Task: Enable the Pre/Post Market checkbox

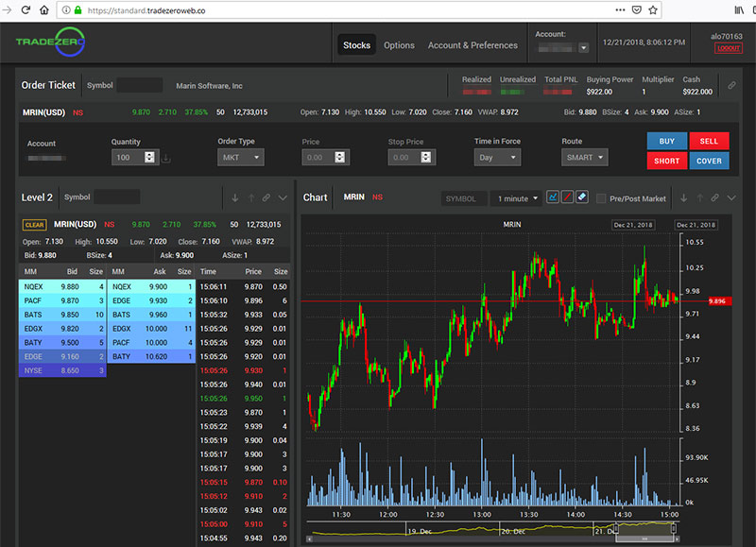Action: (x=603, y=197)
